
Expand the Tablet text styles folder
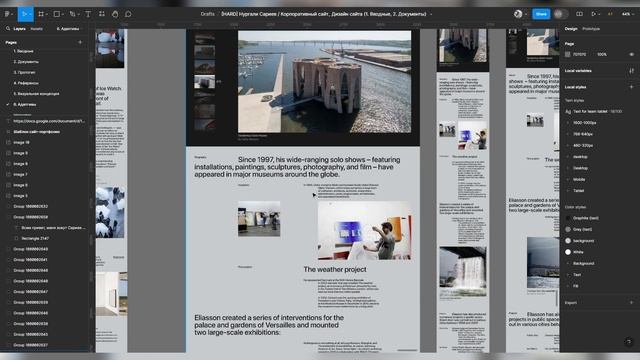tap(568, 191)
